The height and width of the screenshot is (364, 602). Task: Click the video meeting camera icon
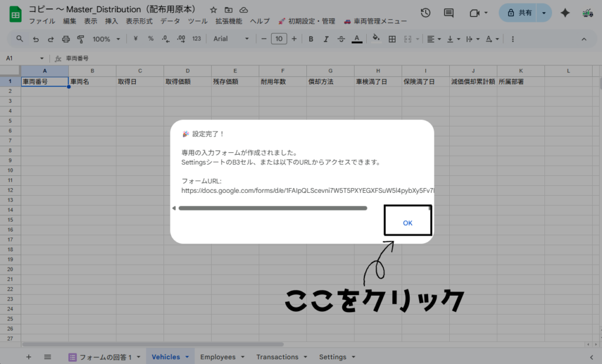pyautogui.click(x=474, y=13)
